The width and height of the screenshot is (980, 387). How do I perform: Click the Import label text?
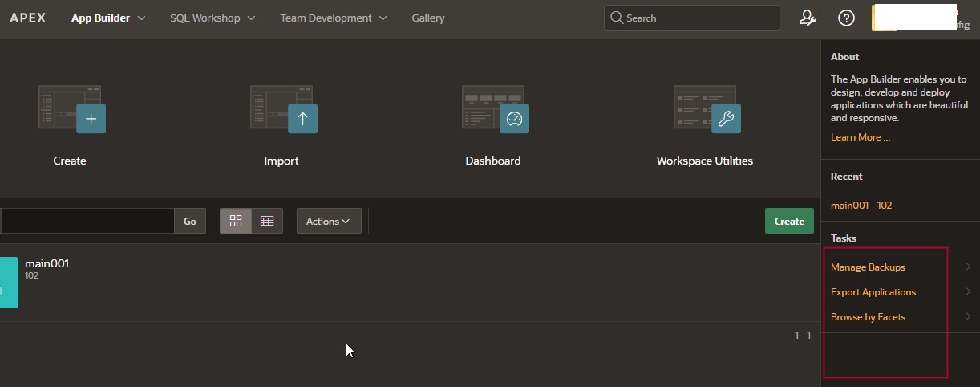click(281, 161)
